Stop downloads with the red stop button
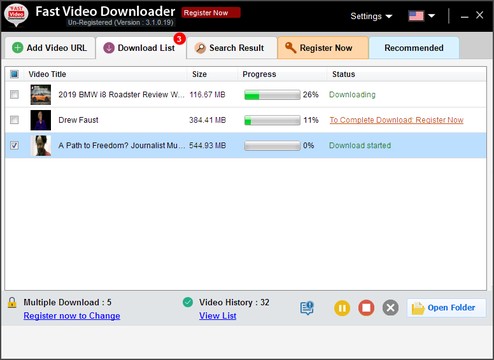Viewport: 494px width, 360px height. 366,308
